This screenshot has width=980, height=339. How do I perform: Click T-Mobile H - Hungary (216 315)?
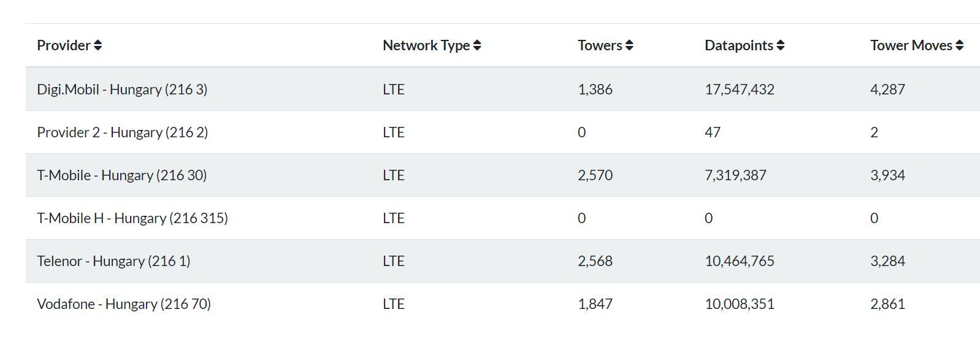(132, 218)
